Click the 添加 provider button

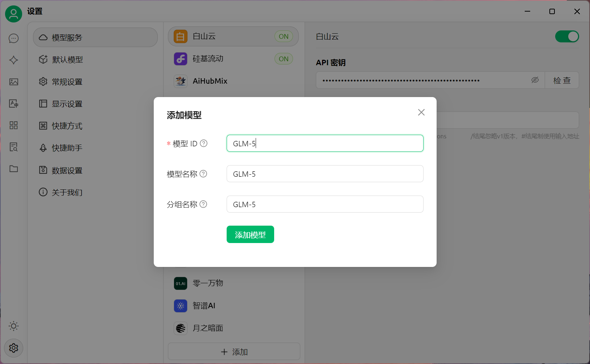[x=234, y=352]
